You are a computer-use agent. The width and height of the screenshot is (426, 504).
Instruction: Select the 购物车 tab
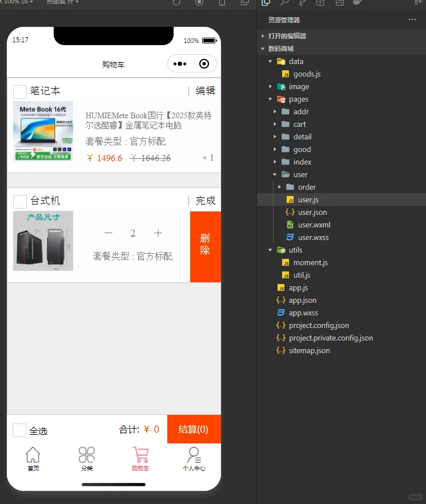pyautogui.click(x=140, y=459)
